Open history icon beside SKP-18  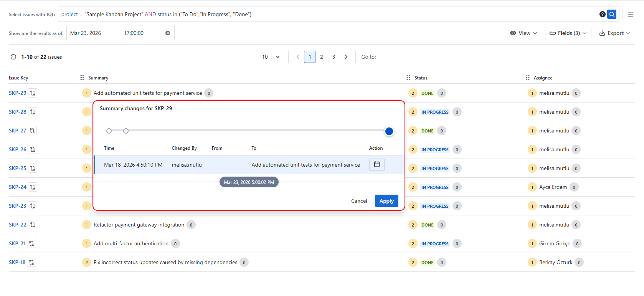click(31, 262)
